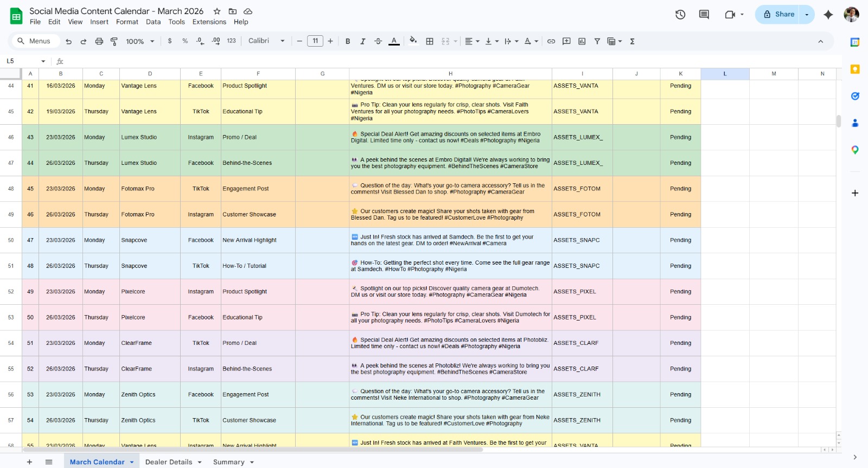
Task: Insert chart icon
Action: (x=582, y=41)
